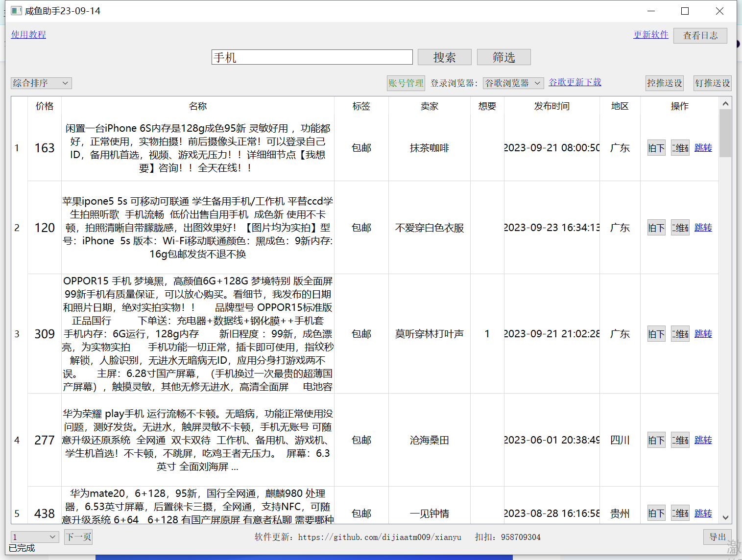Image resolution: width=742 pixels, height=560 pixels.
Task: Click 拍下 for the OPPOR15 listing
Action: (656, 333)
